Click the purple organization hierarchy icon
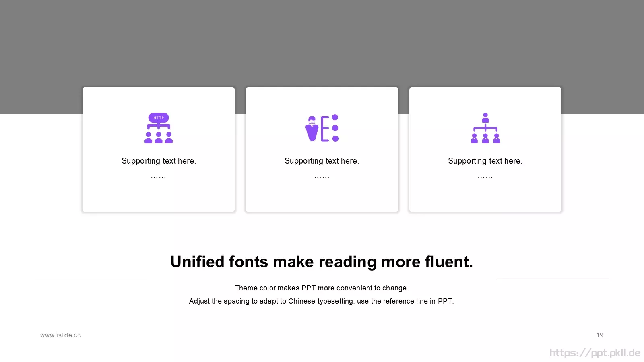This screenshot has height=362, width=644. coord(485,128)
